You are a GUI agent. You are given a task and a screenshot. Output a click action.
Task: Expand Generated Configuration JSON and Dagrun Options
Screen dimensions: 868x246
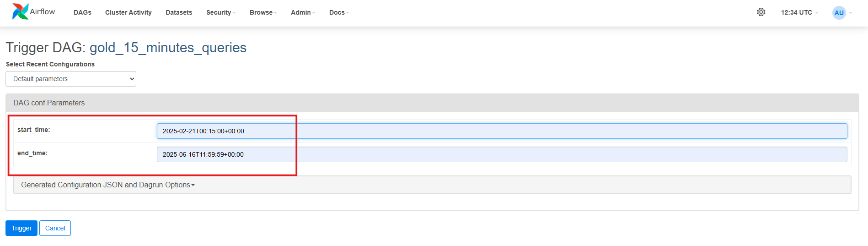point(108,185)
